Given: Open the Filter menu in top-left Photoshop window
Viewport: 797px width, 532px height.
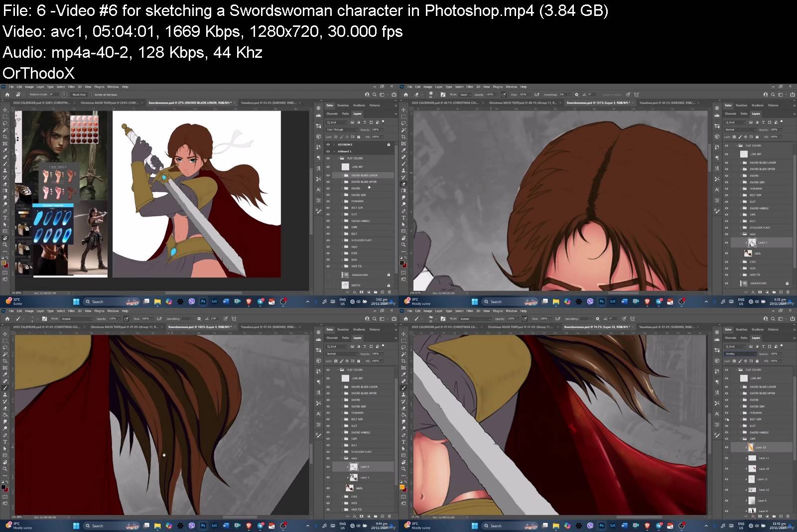Looking at the screenshot, I should coord(71,87).
